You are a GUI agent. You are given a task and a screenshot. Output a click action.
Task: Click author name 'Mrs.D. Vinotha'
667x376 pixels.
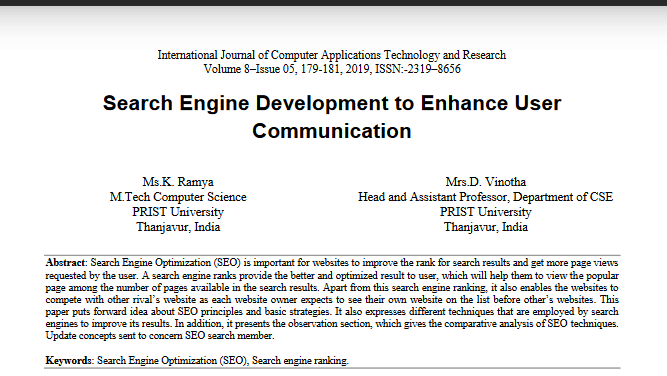pyautogui.click(x=486, y=182)
